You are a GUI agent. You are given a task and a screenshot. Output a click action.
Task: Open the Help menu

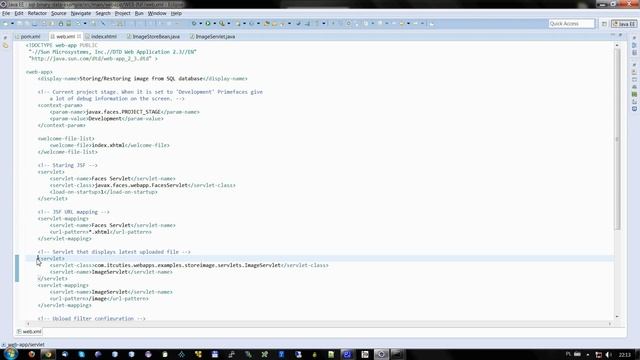tap(176, 13)
